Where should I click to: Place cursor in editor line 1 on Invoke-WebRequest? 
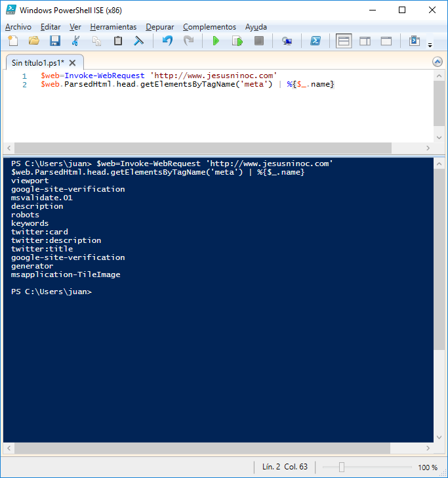104,76
